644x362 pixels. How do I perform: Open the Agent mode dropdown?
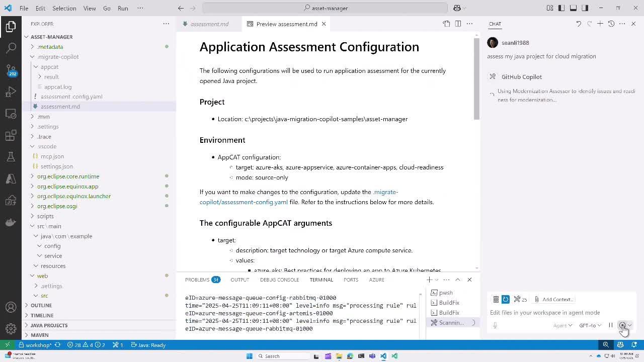click(562, 325)
